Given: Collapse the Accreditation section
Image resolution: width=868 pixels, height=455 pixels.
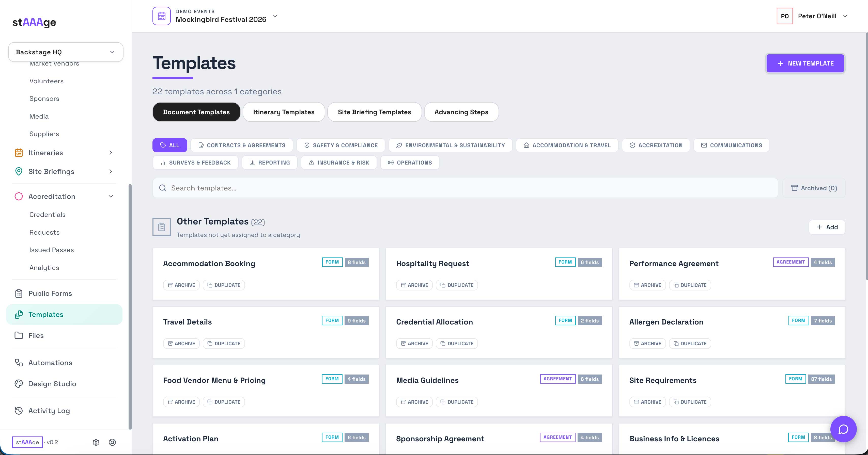Looking at the screenshot, I should click(x=111, y=196).
